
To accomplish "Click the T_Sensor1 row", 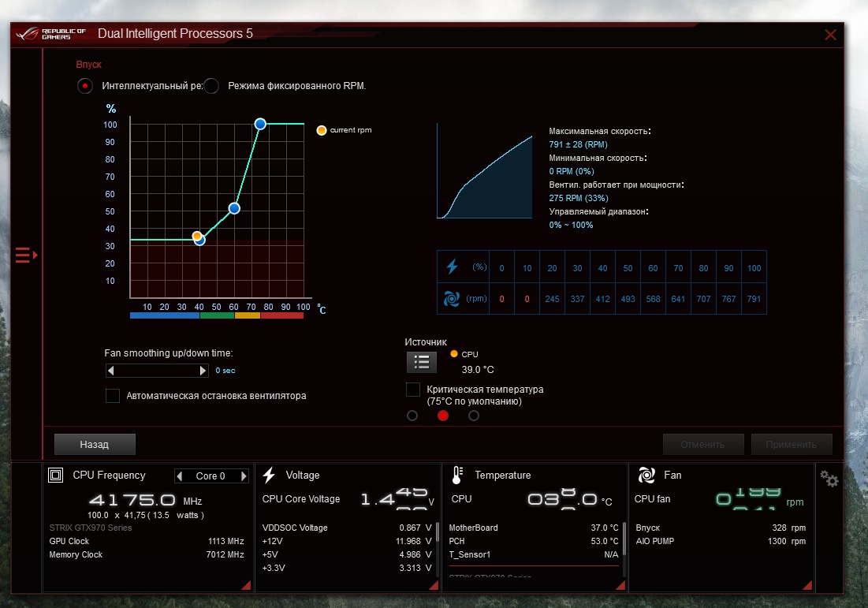I will point(534,554).
